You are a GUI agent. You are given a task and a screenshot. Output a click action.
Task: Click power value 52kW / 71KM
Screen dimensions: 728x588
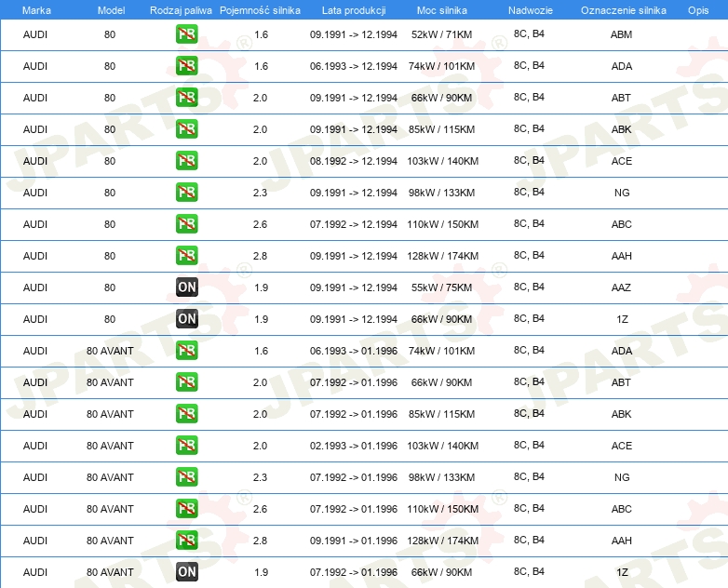point(441,34)
